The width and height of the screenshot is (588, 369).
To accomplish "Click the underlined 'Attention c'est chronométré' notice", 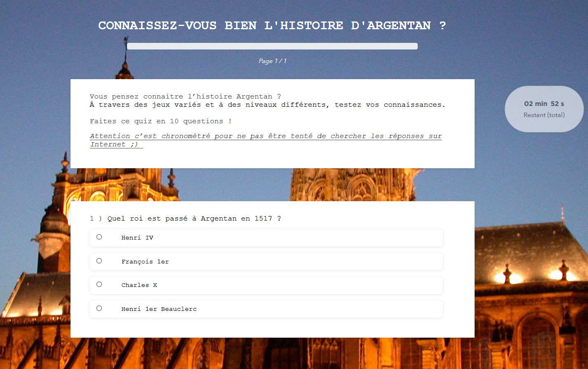I will (x=266, y=140).
